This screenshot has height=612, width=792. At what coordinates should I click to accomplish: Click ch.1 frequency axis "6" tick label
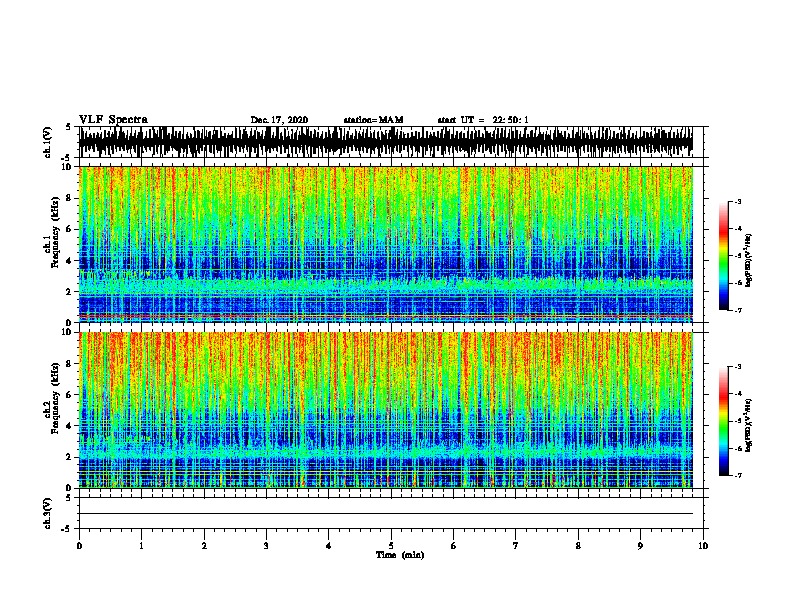click(69, 229)
